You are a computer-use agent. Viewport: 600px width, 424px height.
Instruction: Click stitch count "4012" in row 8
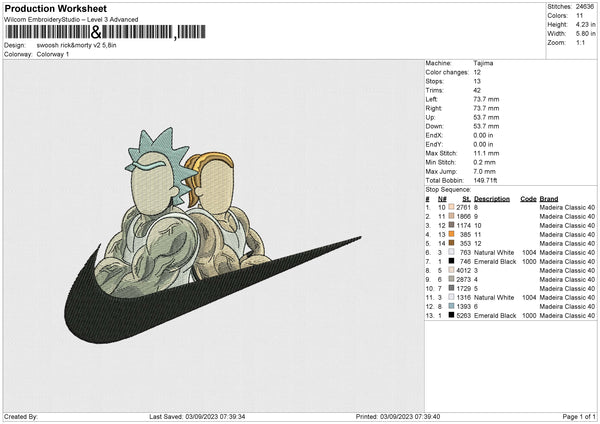463,271
